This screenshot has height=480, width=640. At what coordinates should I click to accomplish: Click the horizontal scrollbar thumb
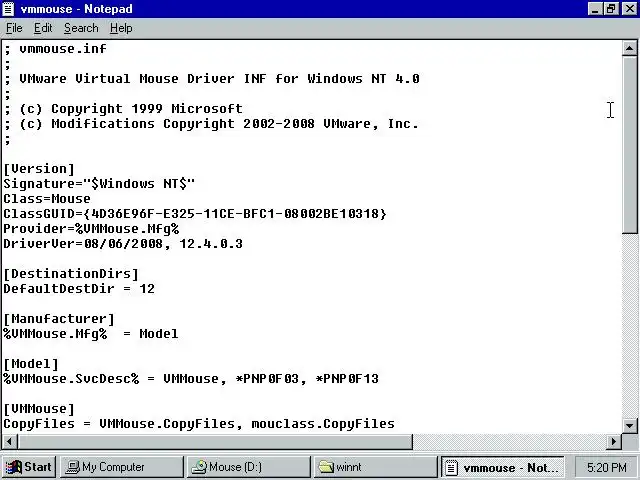(215, 441)
